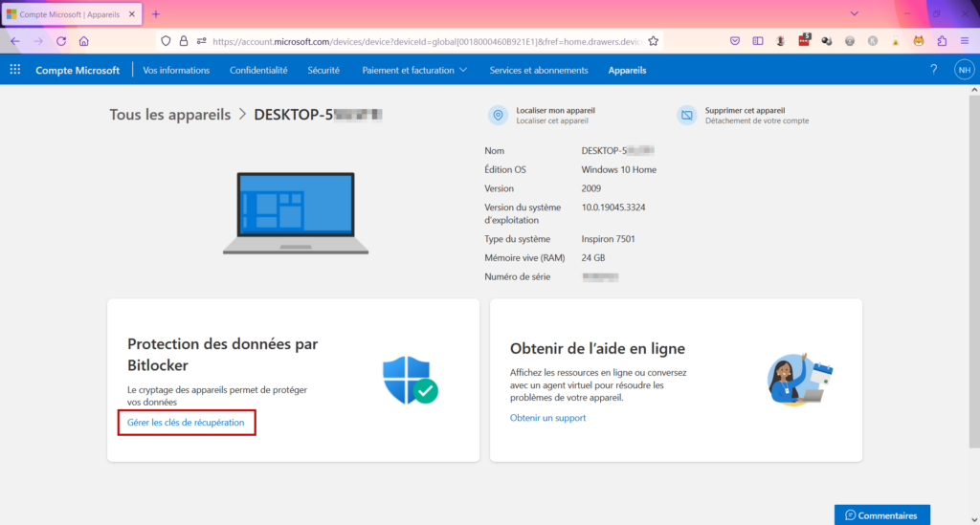
Task: Open the Commentaires feedback button
Action: pos(881,515)
